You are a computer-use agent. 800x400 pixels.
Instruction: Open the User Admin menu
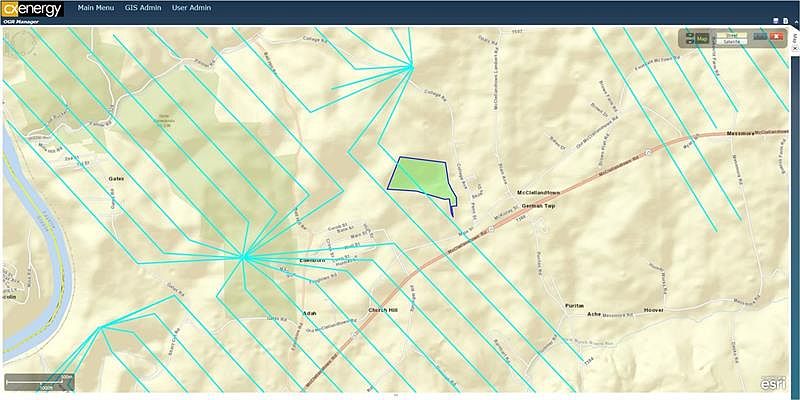(191, 8)
